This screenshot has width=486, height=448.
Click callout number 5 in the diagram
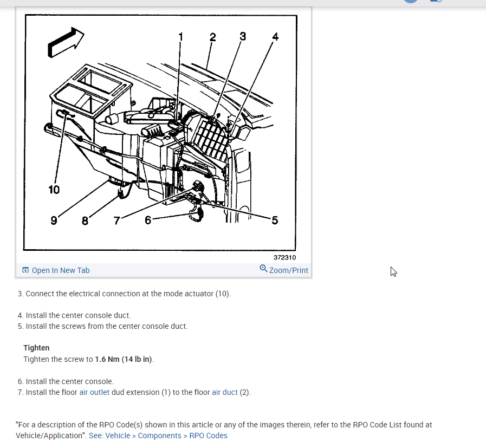275,220
